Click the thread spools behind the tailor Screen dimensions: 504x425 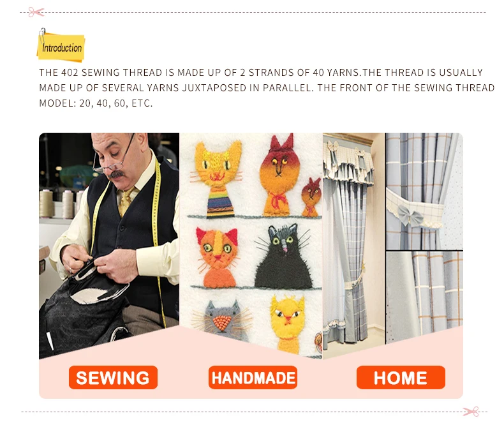(x=61, y=204)
